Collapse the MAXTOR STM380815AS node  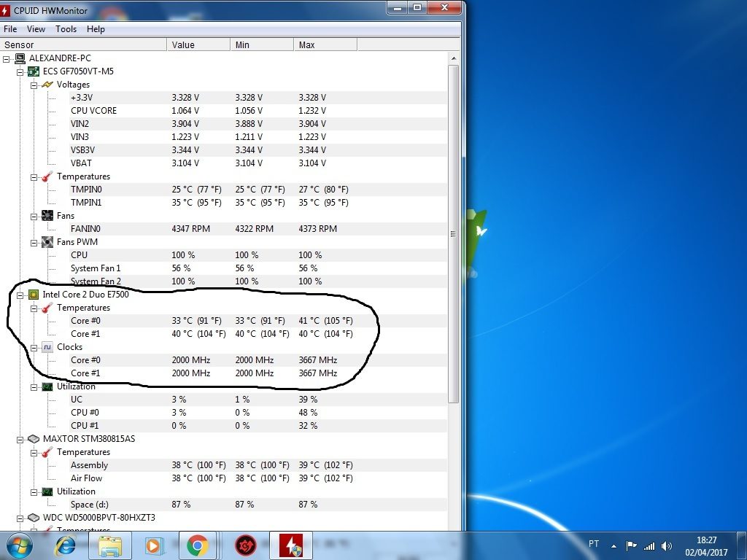point(20,440)
